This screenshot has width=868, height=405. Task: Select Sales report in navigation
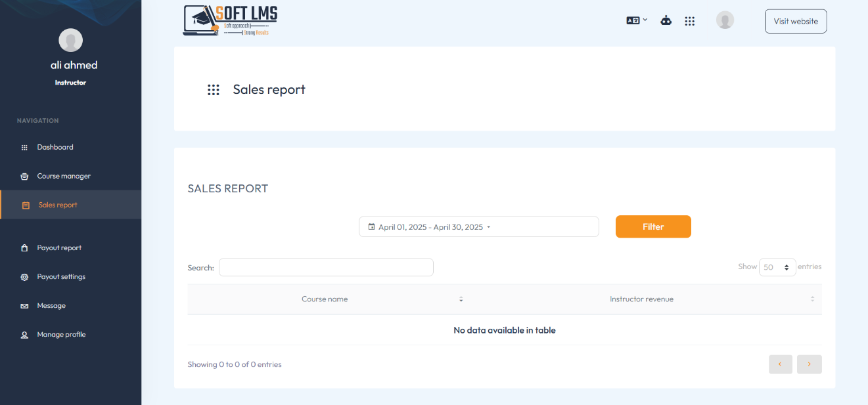pos(70,205)
